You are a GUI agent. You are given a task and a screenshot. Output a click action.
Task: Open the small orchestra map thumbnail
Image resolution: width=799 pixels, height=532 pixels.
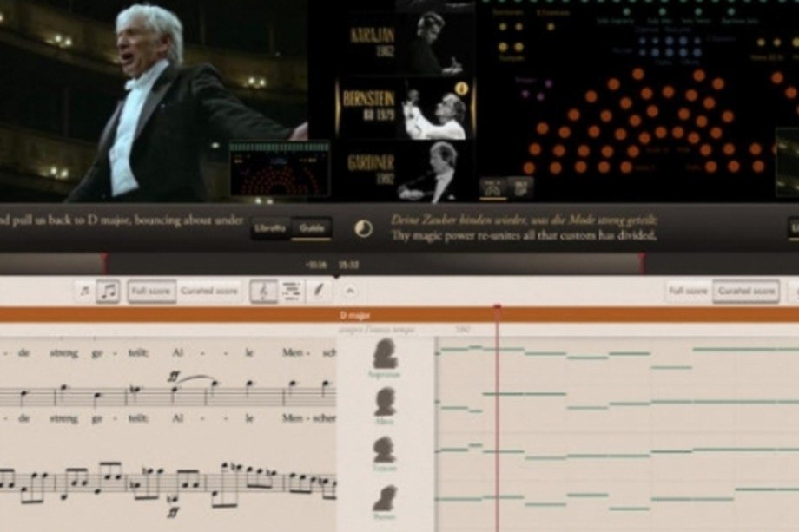(x=280, y=170)
